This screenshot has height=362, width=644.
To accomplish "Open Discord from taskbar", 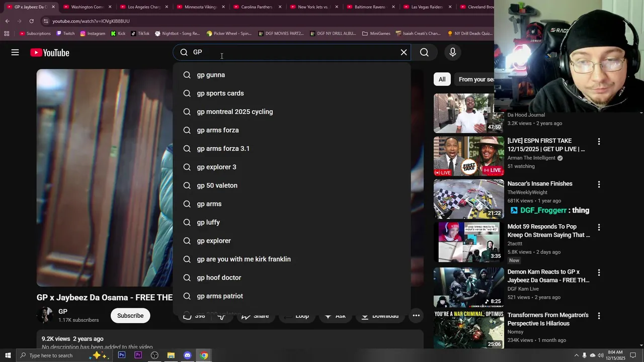I will click(x=187, y=355).
